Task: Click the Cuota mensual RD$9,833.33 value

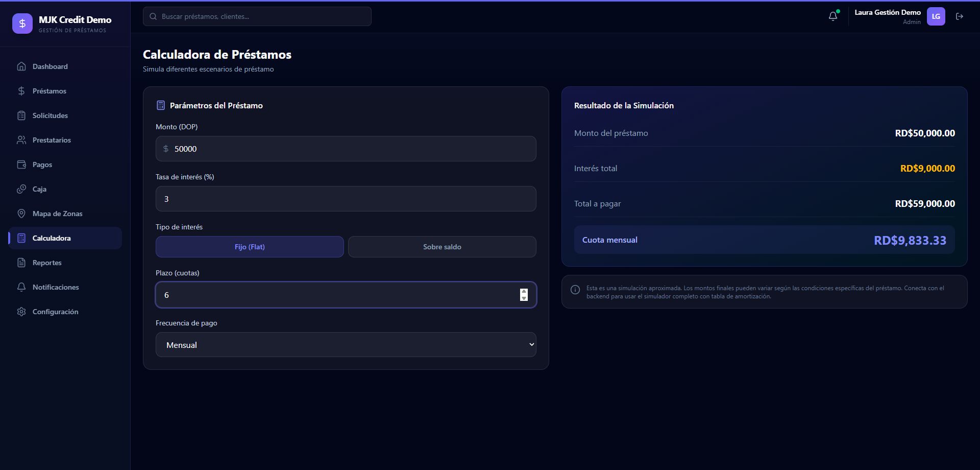Action: (x=910, y=240)
